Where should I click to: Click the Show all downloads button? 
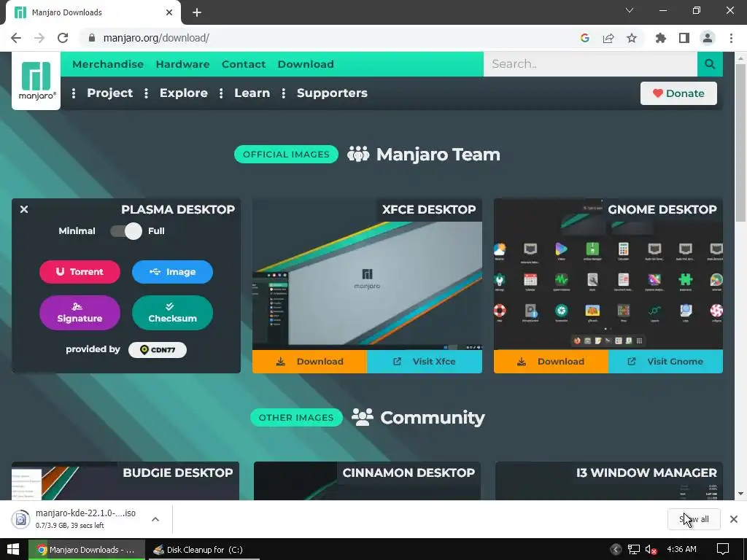click(x=694, y=519)
